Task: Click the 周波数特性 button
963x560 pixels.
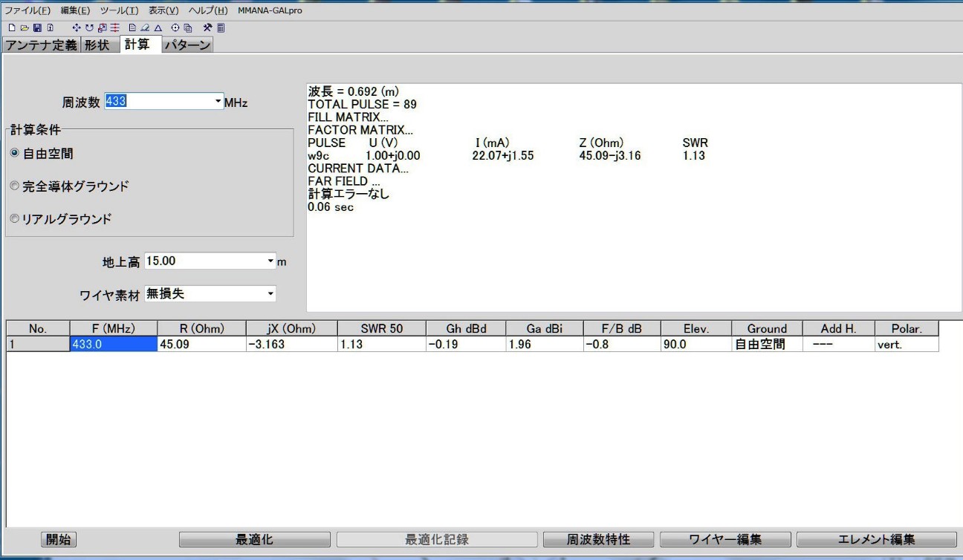Action: click(x=598, y=540)
